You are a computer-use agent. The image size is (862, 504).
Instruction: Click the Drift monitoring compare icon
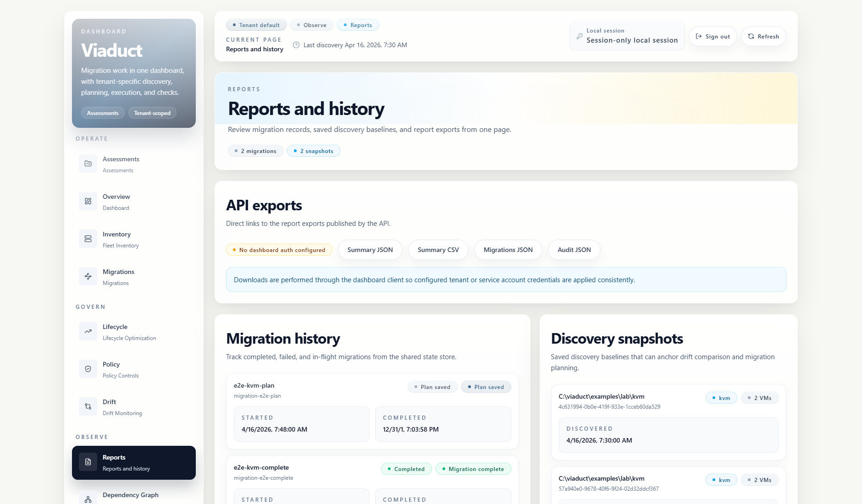(88, 406)
